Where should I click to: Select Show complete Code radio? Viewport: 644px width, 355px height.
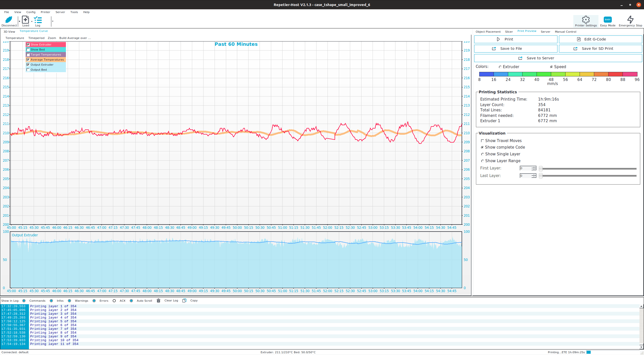pos(482,147)
